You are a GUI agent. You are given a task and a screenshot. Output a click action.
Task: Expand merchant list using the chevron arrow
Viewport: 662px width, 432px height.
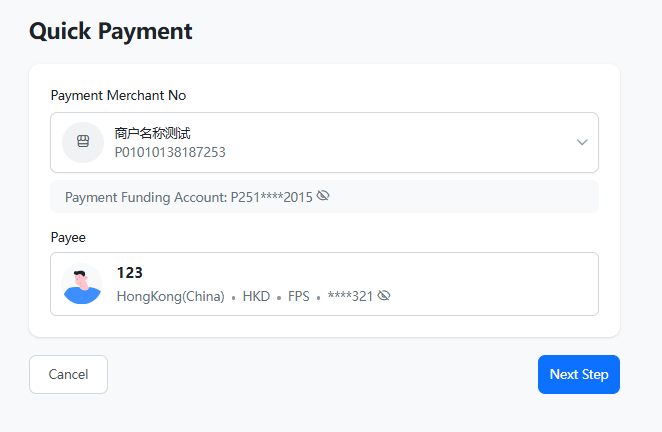582,142
